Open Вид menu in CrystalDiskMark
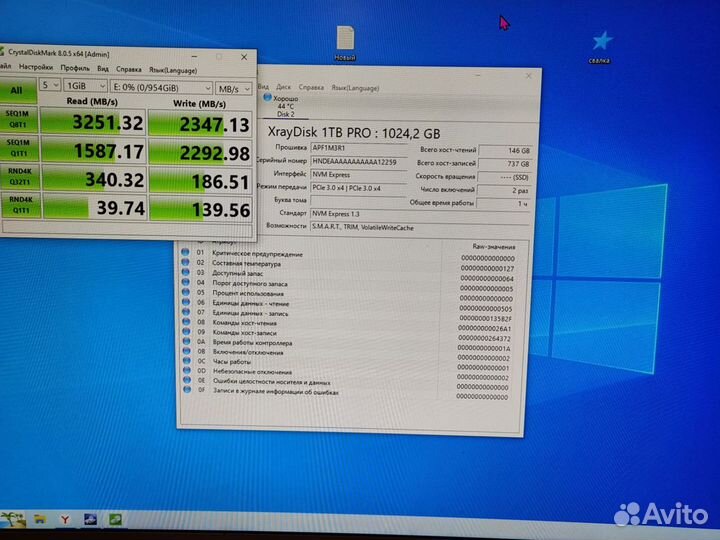This screenshot has height=540, width=720. 103,68
